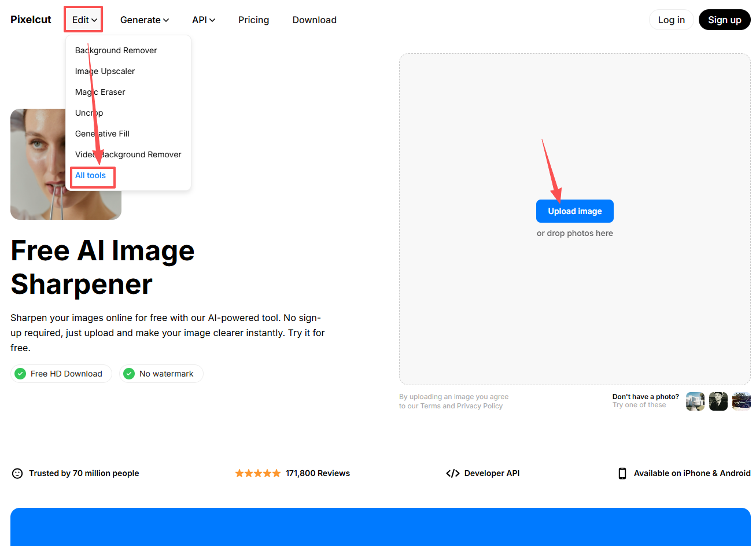Click the code brackets Developer API icon
Viewport: 756px width, 546px height.
click(453, 473)
